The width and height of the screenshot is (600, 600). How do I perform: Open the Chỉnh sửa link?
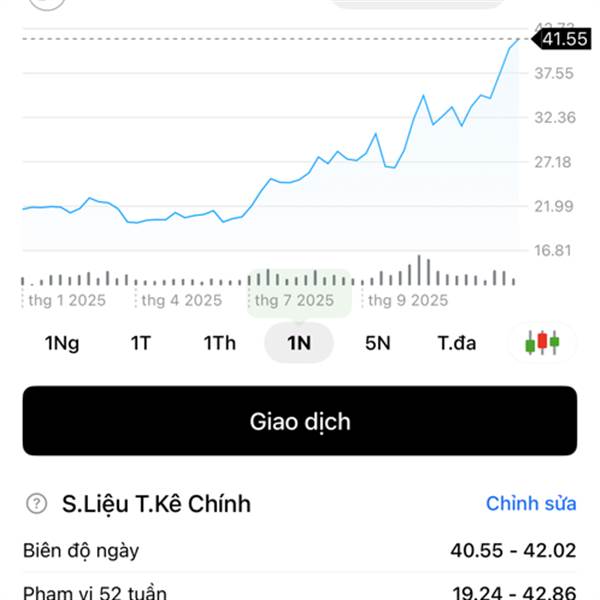click(x=531, y=503)
